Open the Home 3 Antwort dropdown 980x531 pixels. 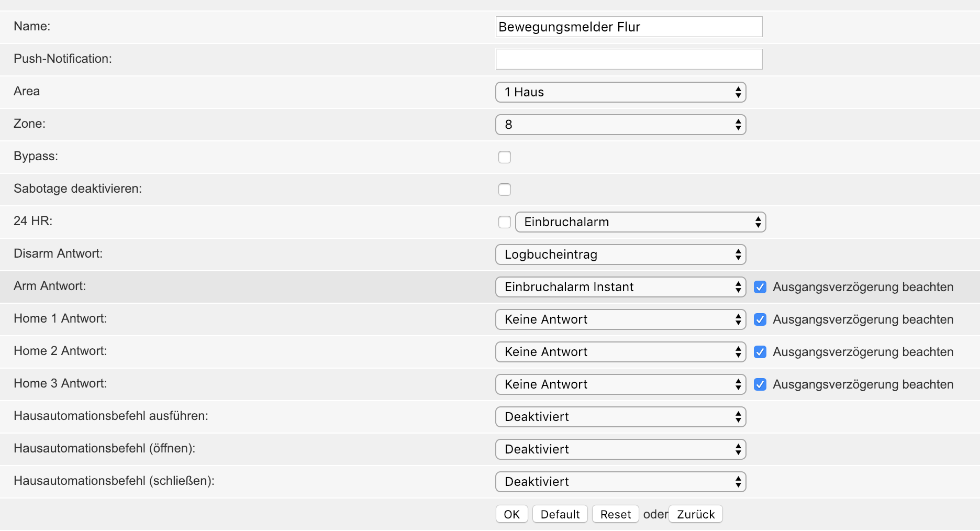[x=620, y=384]
